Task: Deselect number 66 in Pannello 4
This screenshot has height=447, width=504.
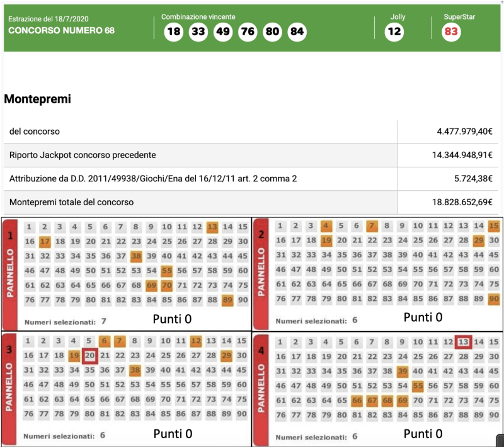Action: 357,400
